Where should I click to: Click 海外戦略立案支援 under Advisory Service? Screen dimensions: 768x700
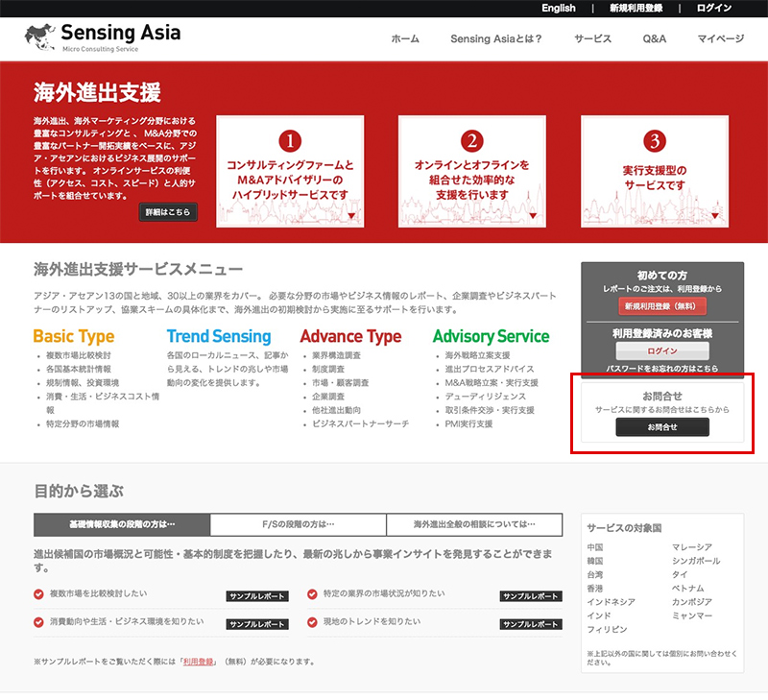[x=477, y=355]
